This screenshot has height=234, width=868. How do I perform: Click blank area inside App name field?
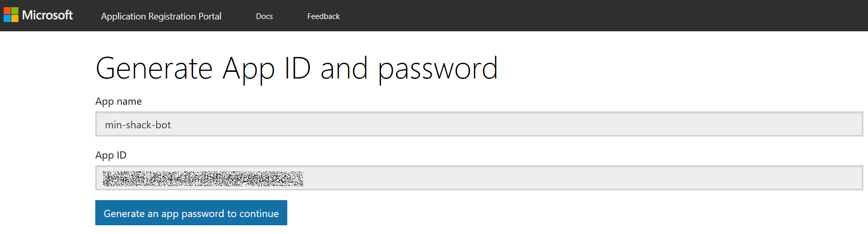512,124
